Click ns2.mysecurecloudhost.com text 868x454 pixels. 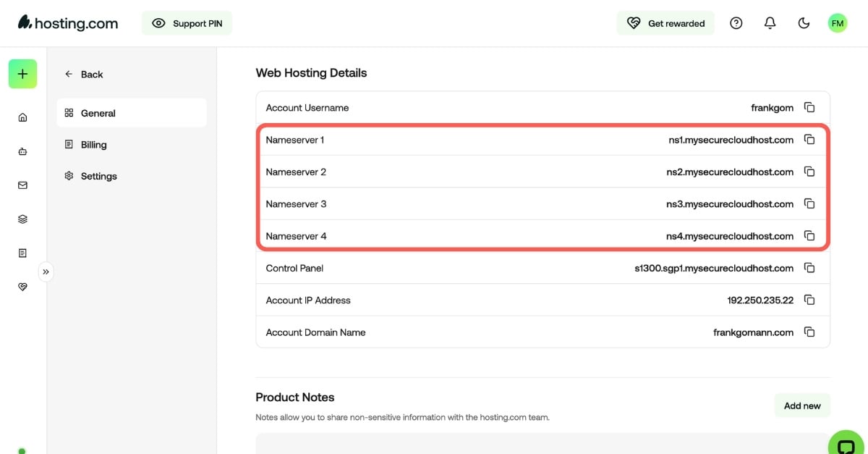730,172
